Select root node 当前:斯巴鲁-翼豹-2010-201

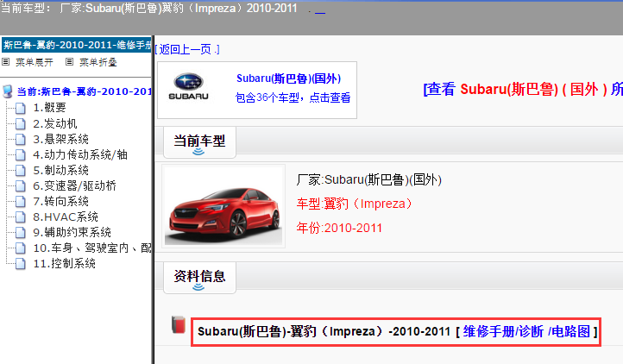[x=85, y=91]
